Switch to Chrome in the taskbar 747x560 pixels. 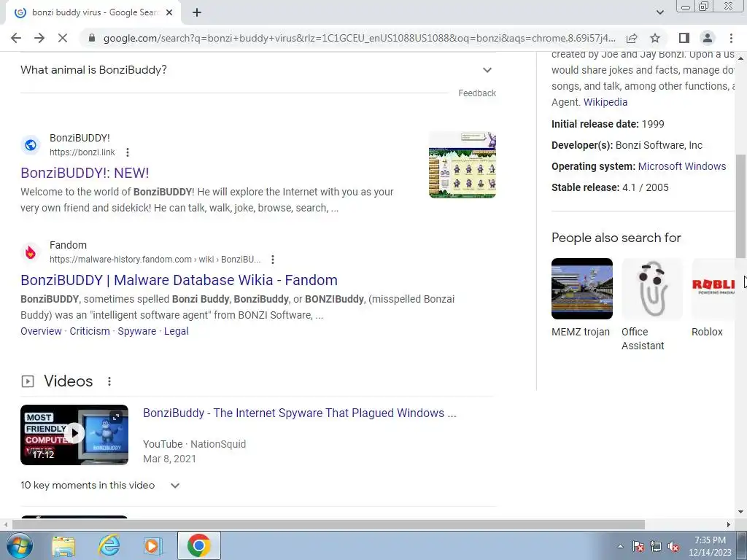pos(198,545)
